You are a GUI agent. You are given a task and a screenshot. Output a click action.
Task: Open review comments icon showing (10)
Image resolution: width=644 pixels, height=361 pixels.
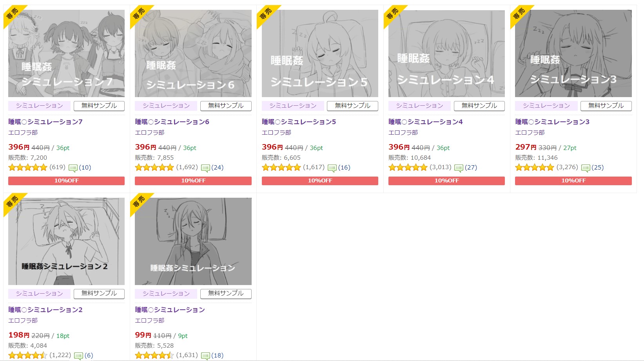point(73,168)
